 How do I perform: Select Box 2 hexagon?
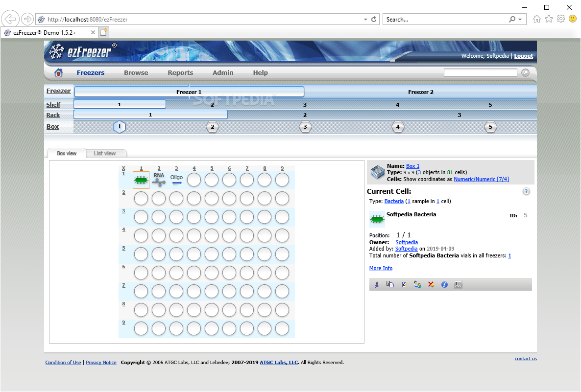[212, 127]
